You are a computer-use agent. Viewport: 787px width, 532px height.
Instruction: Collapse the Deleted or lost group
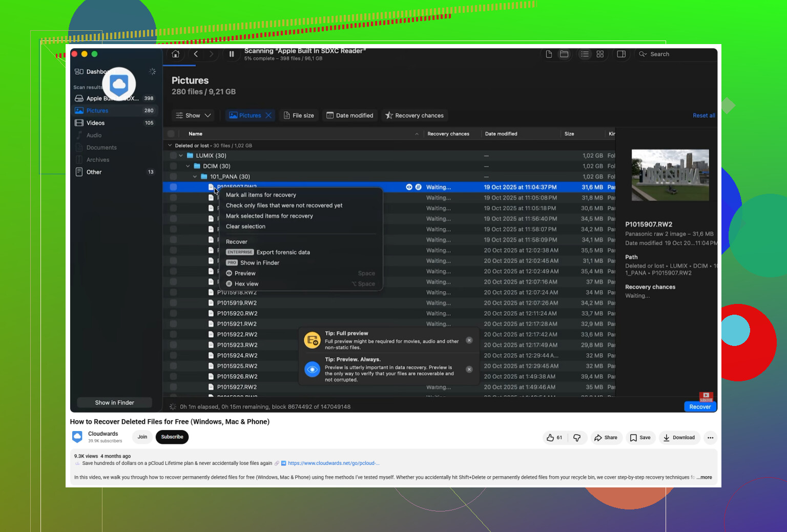point(170,146)
